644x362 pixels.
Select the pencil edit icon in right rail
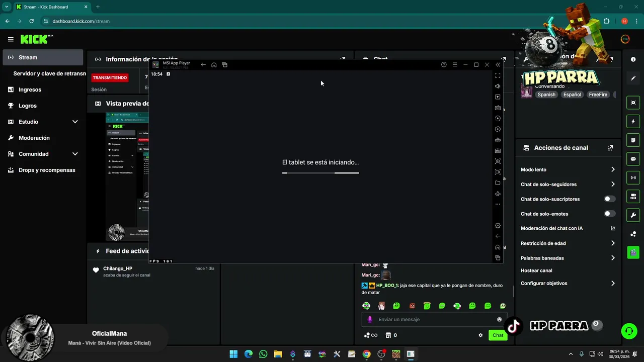(633, 78)
